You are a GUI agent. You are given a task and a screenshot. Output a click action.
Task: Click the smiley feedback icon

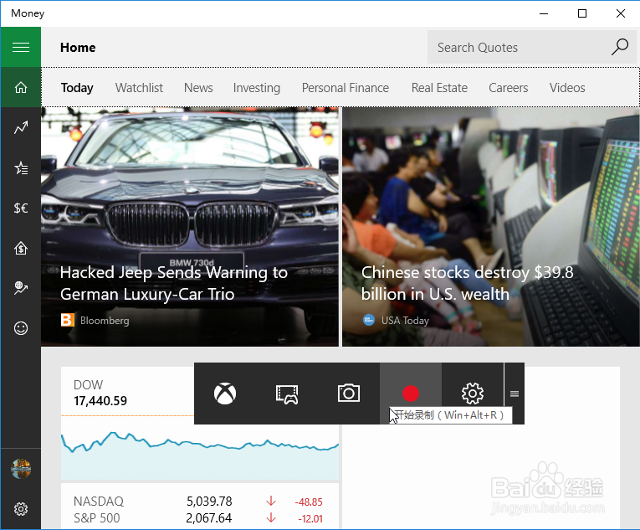pyautogui.click(x=21, y=328)
